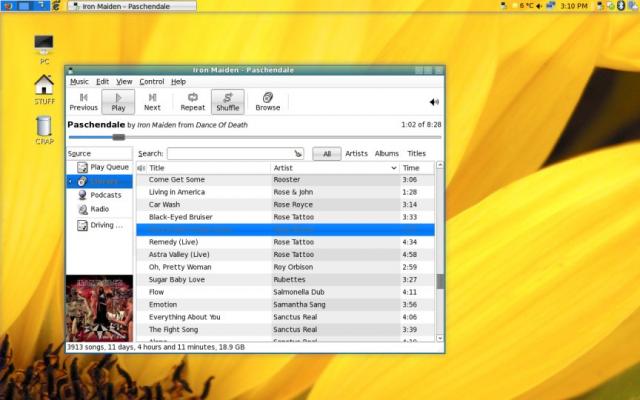Open the View menu

tap(124, 82)
